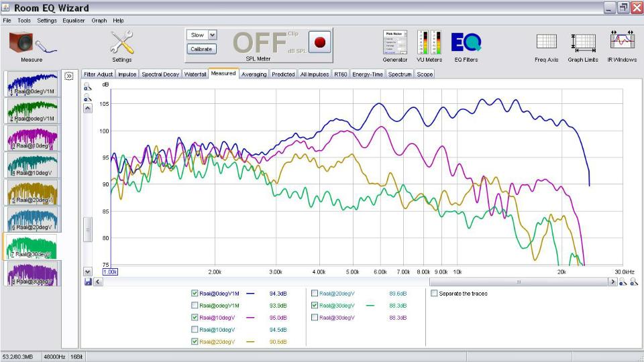This screenshot has width=644, height=362.
Task: Enable Separate the traces checkbox
Action: [434, 294]
